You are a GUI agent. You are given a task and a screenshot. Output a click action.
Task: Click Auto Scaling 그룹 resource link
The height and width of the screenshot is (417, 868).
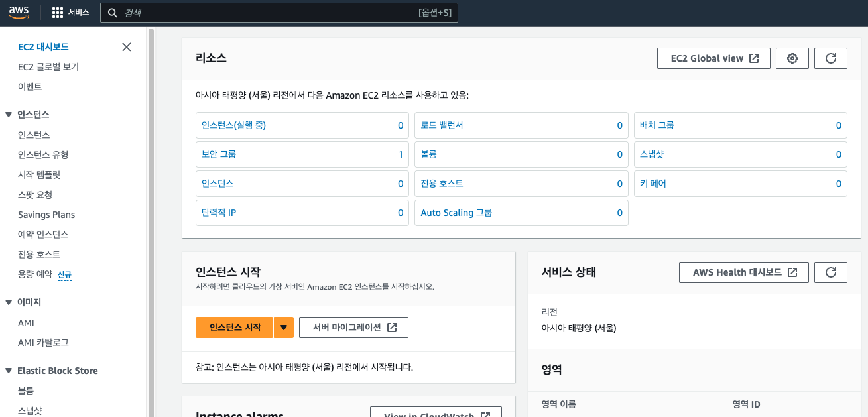pyautogui.click(x=456, y=213)
